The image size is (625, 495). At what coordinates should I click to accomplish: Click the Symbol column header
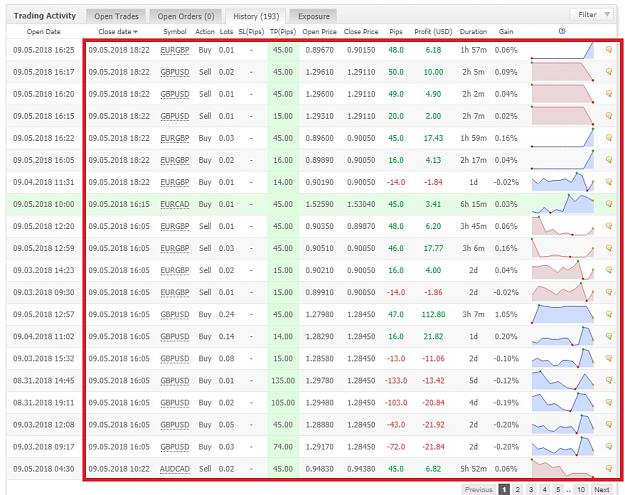coord(175,31)
